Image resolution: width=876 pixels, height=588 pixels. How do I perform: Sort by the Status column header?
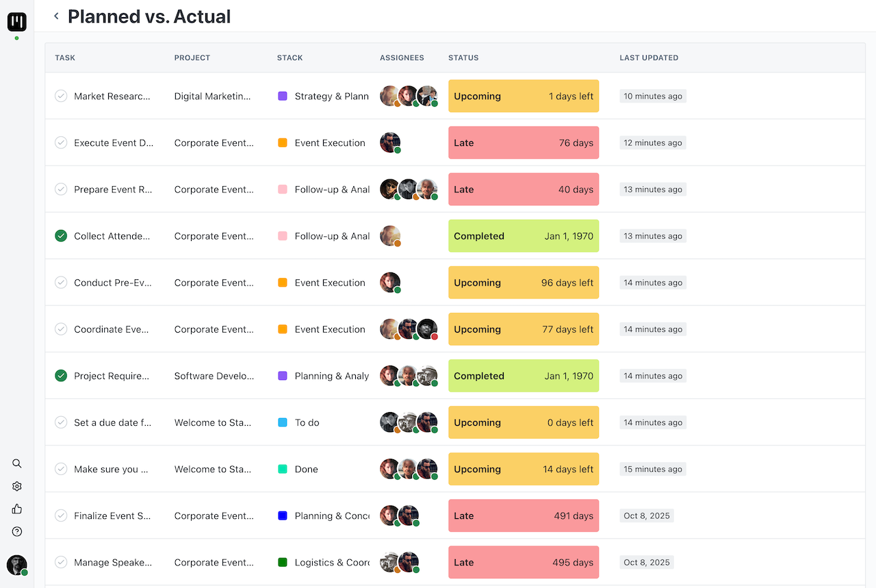[x=463, y=58]
